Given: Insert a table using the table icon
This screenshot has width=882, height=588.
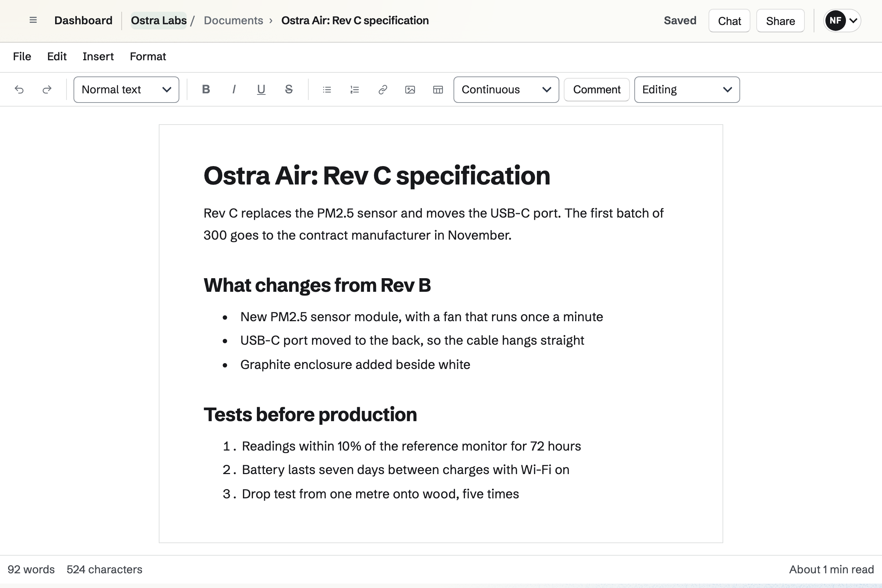Looking at the screenshot, I should (438, 90).
